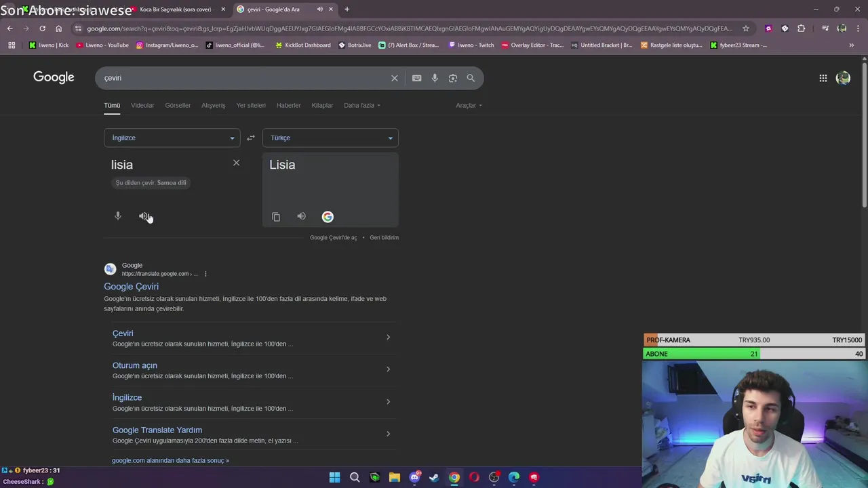Click the magnifier search button in search bar

click(x=471, y=78)
